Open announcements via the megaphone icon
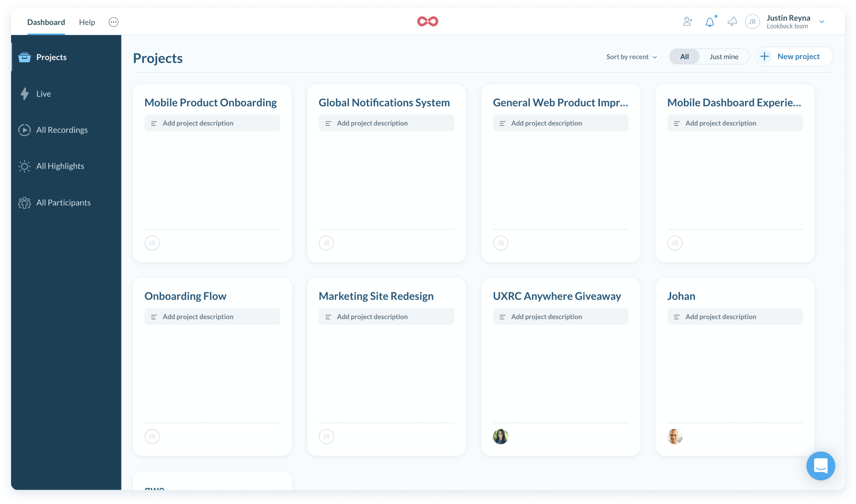This screenshot has width=856, height=504. tap(732, 22)
